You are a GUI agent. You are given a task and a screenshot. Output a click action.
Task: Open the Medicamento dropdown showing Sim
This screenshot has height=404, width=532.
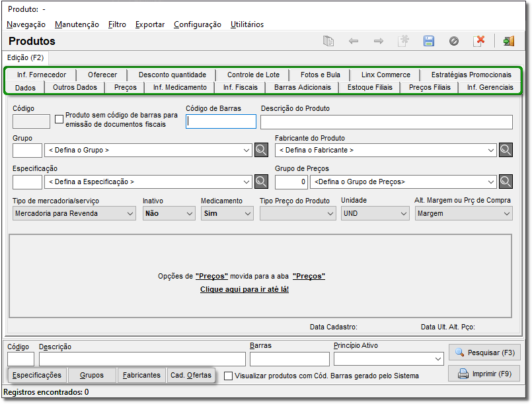(227, 213)
